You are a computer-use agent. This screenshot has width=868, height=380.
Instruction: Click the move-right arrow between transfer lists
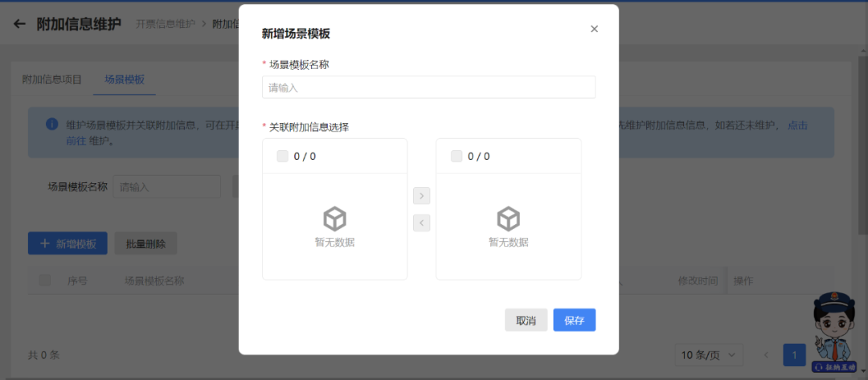[421, 196]
